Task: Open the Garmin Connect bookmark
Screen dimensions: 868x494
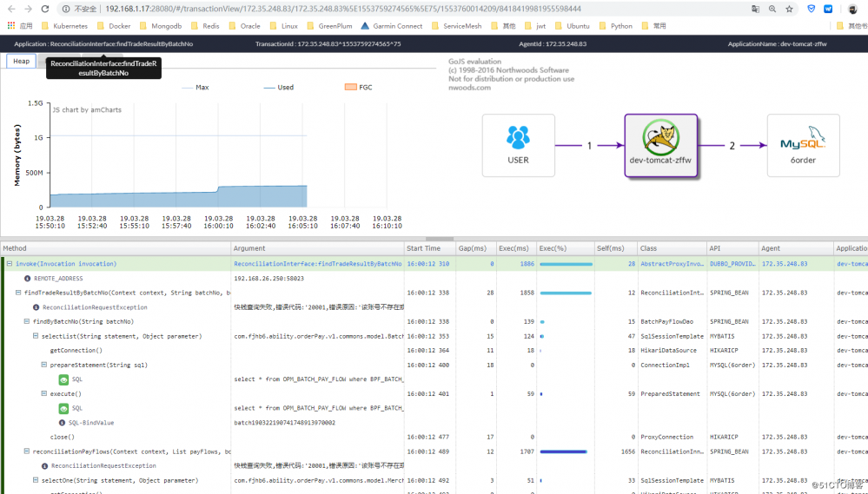Action: (x=391, y=26)
